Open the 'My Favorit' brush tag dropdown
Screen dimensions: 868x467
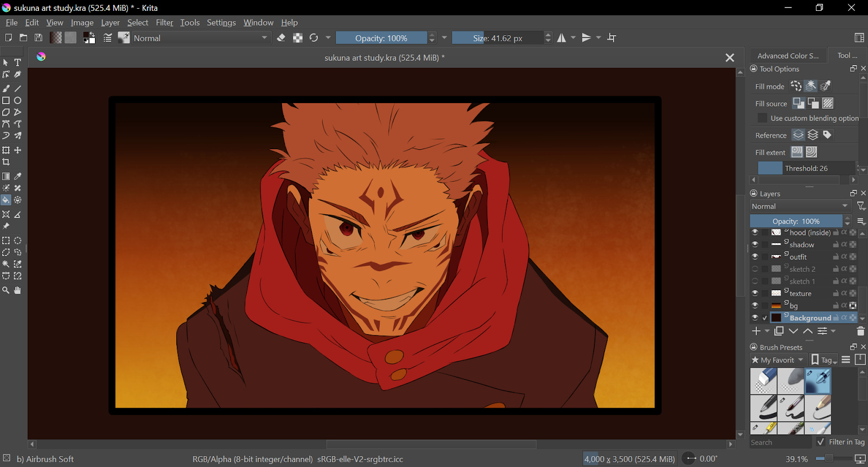778,360
